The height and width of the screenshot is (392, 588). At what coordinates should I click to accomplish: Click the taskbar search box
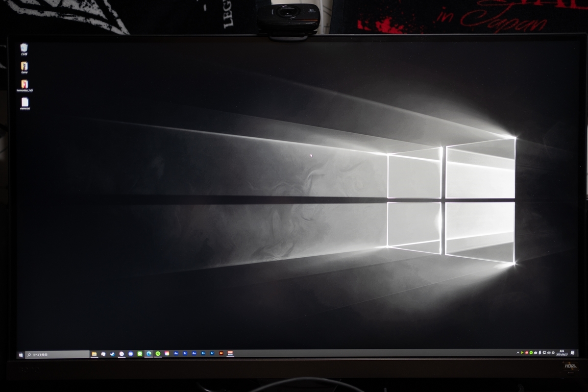point(57,354)
